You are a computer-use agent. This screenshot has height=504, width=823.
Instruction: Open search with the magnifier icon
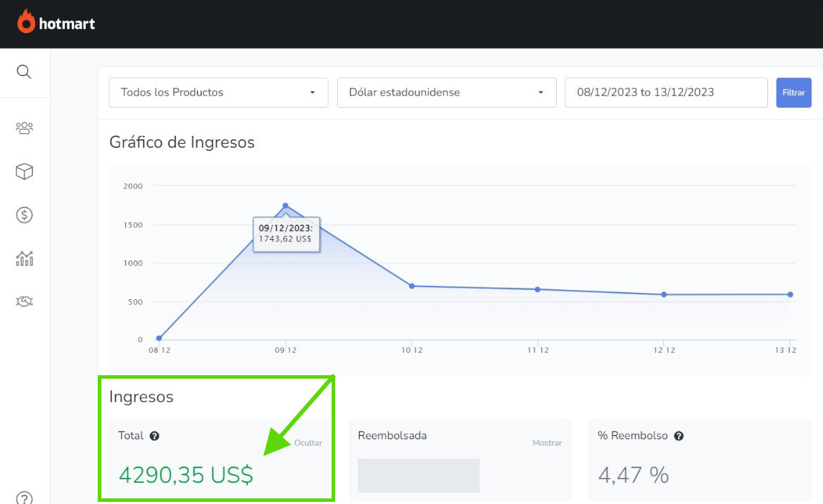click(x=24, y=73)
